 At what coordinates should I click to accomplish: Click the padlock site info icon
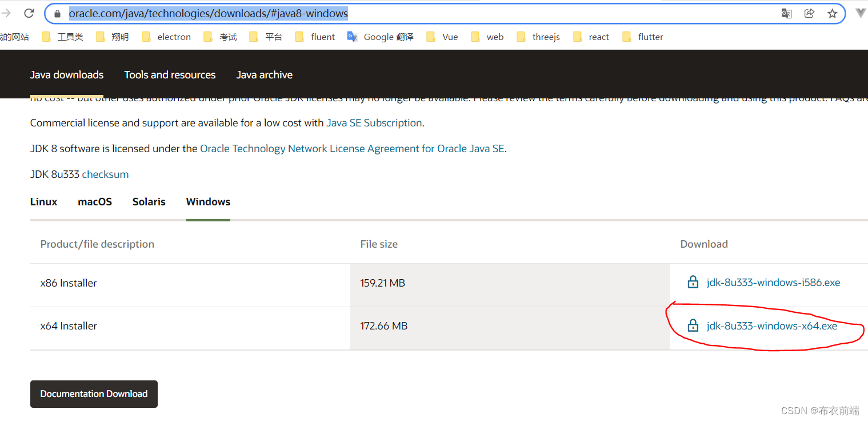coord(57,14)
